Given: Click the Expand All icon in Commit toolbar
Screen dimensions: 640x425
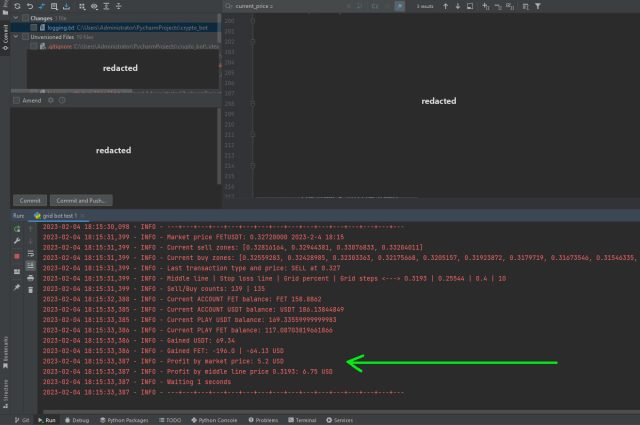Looking at the screenshot, I should pos(106,6).
